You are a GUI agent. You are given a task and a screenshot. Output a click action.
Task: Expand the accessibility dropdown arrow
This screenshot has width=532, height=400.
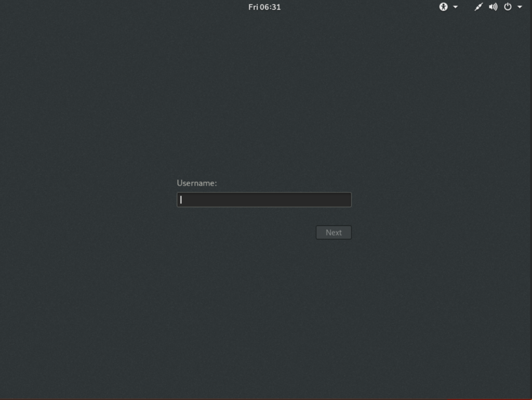click(455, 7)
